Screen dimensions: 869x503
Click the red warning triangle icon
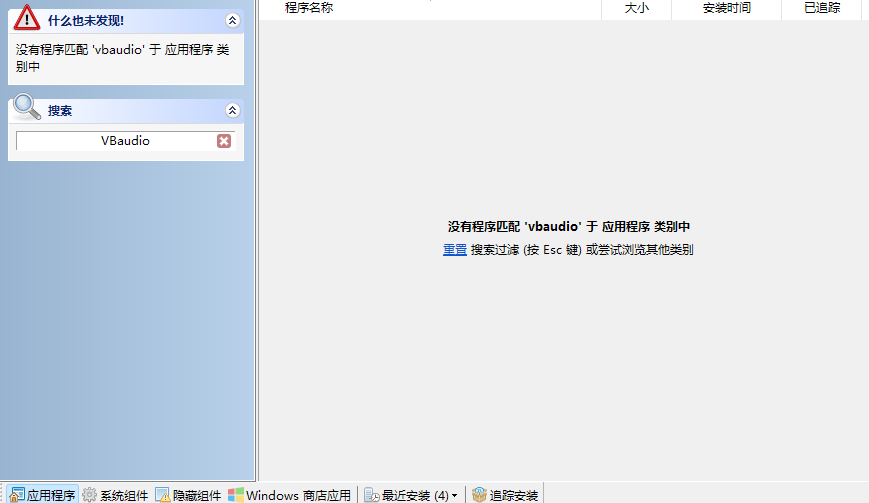(x=27, y=18)
